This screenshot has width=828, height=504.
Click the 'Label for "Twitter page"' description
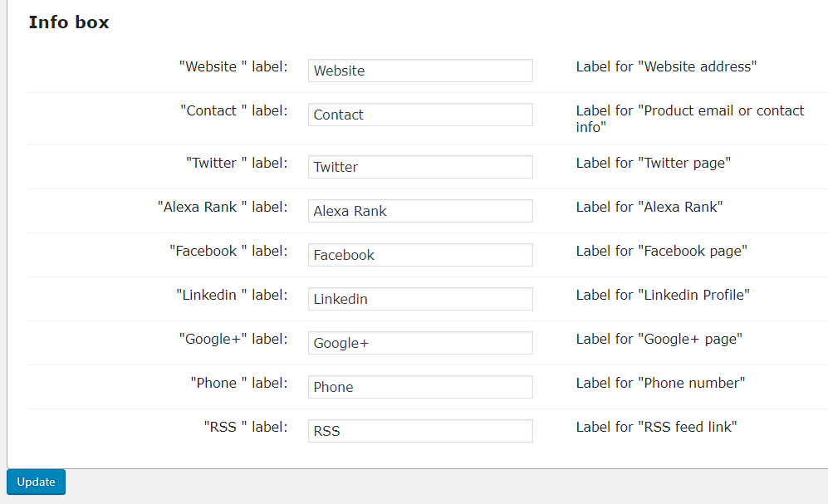pyautogui.click(x=653, y=163)
